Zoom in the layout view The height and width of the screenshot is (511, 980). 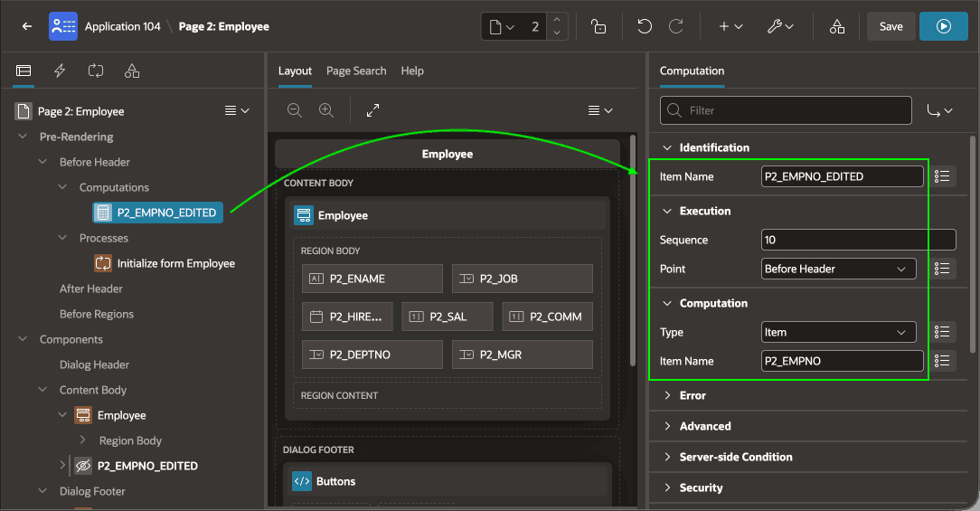pyautogui.click(x=326, y=110)
